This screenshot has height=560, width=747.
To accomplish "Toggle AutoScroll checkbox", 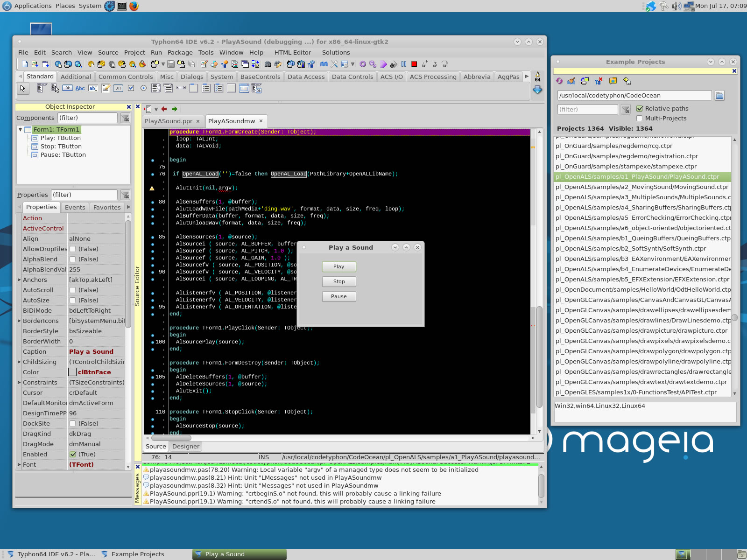I will (73, 290).
